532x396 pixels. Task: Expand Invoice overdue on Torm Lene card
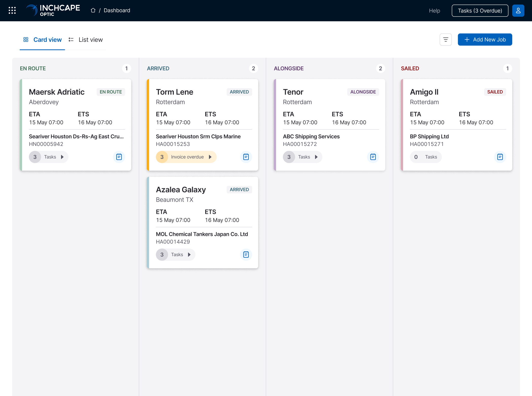pos(186,157)
